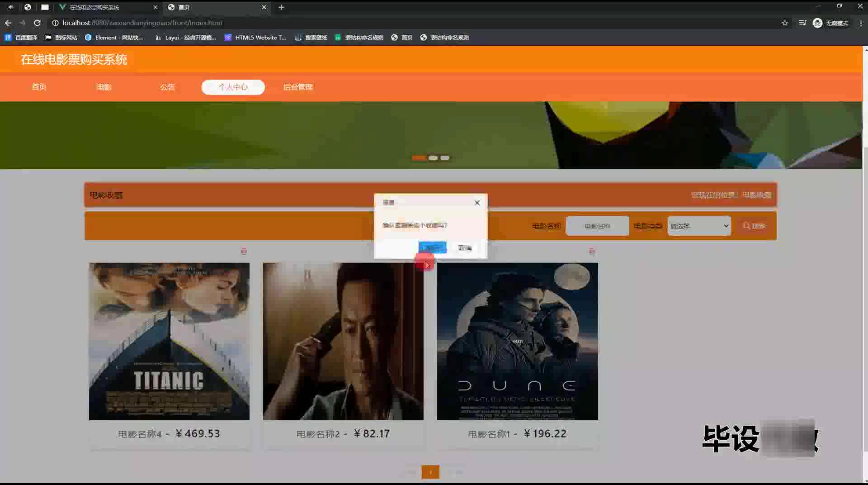Click the 在线电影票购买系统 site title
This screenshot has width=868, height=485.
[74, 59]
